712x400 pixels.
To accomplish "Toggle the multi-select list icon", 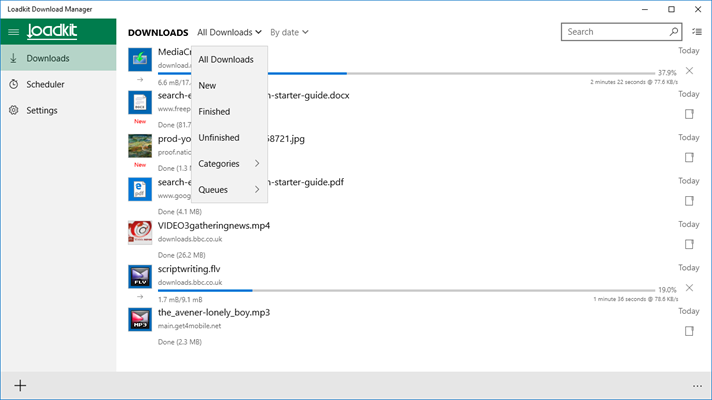I will (697, 32).
